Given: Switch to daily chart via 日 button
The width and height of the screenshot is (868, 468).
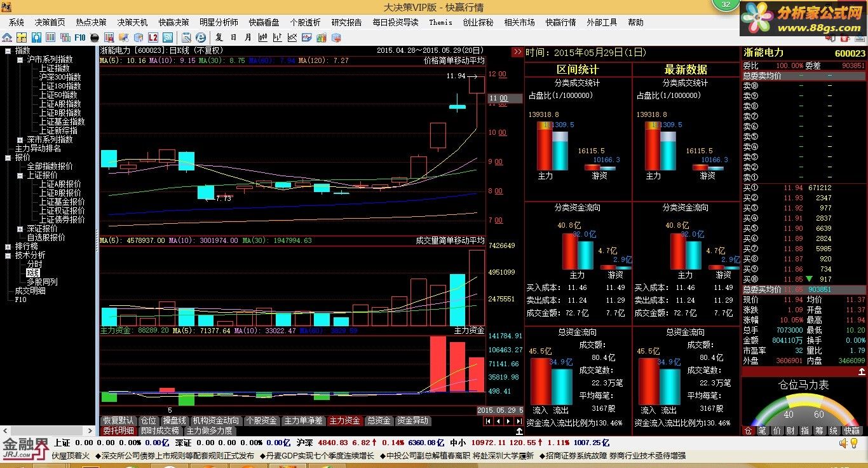Looking at the screenshot, I should click(234, 38).
